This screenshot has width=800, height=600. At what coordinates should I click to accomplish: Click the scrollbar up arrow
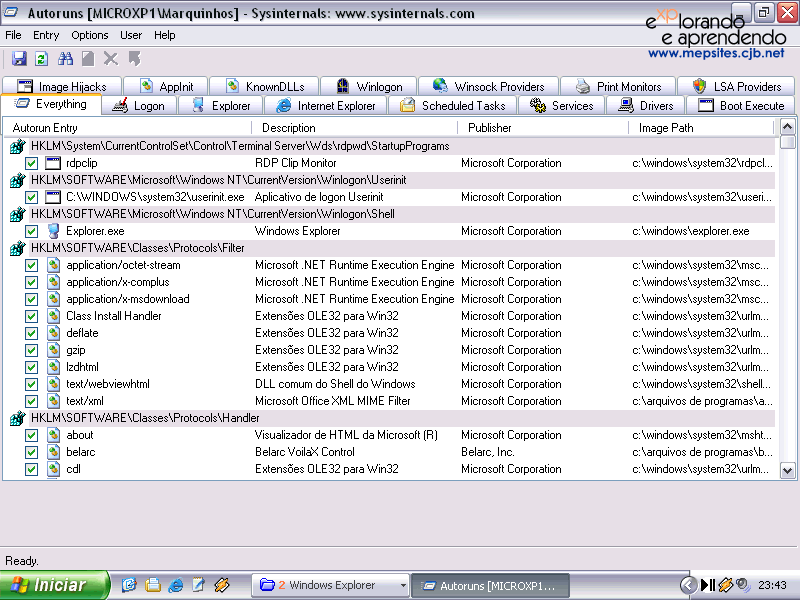[x=787, y=127]
